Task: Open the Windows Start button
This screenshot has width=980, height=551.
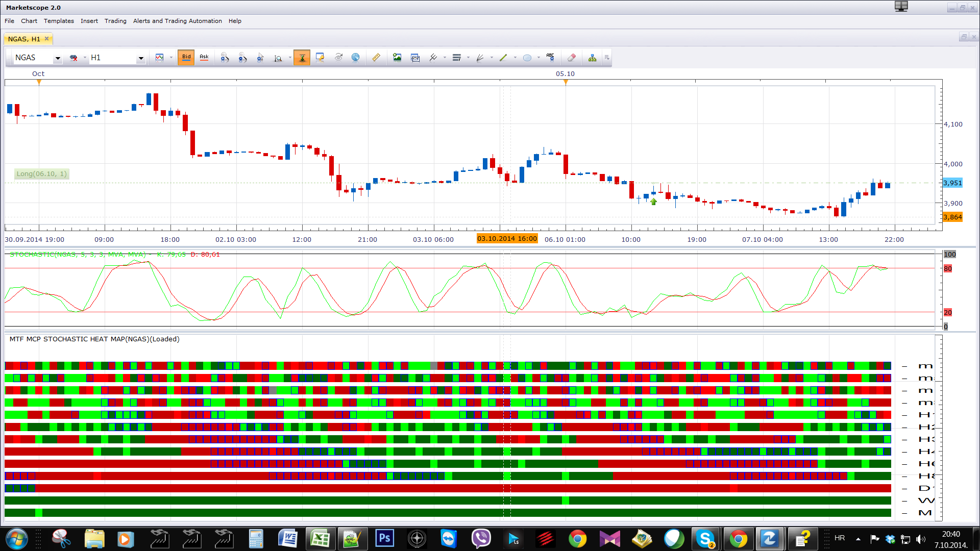Action: click(x=16, y=539)
